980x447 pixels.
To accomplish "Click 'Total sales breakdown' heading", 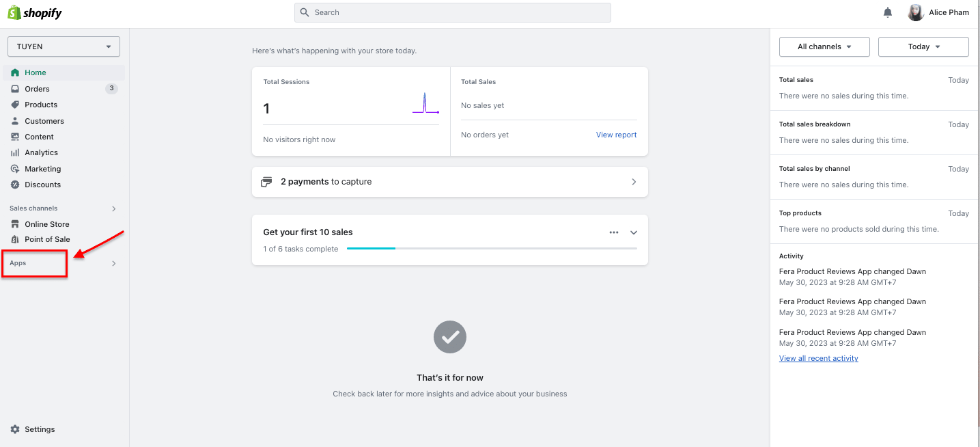I will (815, 124).
